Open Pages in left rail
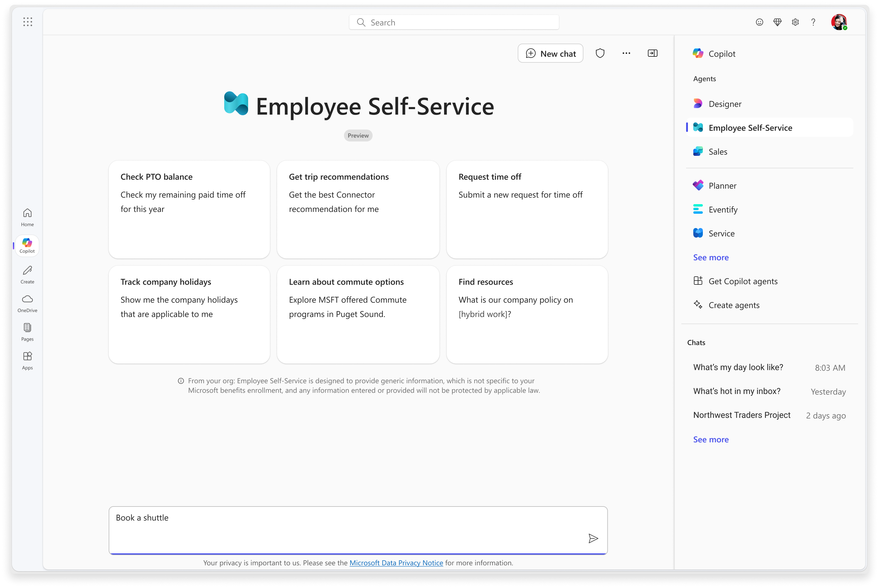Image resolution: width=879 pixels, height=588 pixels. point(27,332)
